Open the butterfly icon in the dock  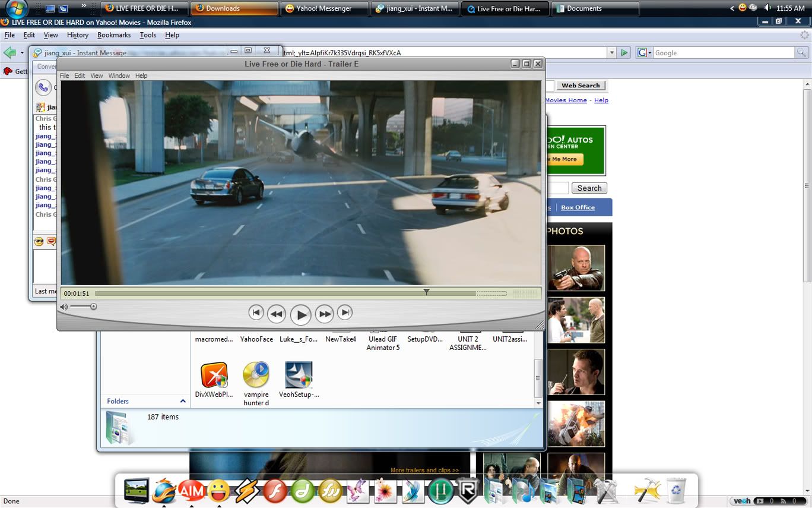click(x=358, y=491)
